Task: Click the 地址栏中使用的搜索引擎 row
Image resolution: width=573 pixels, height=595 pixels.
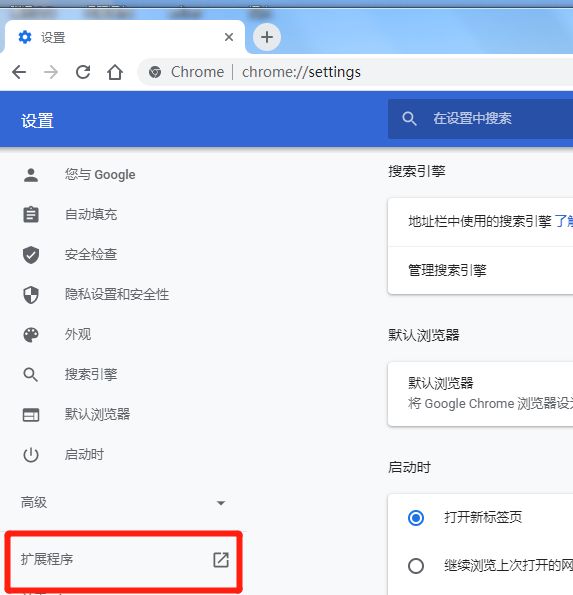Action: (480, 222)
